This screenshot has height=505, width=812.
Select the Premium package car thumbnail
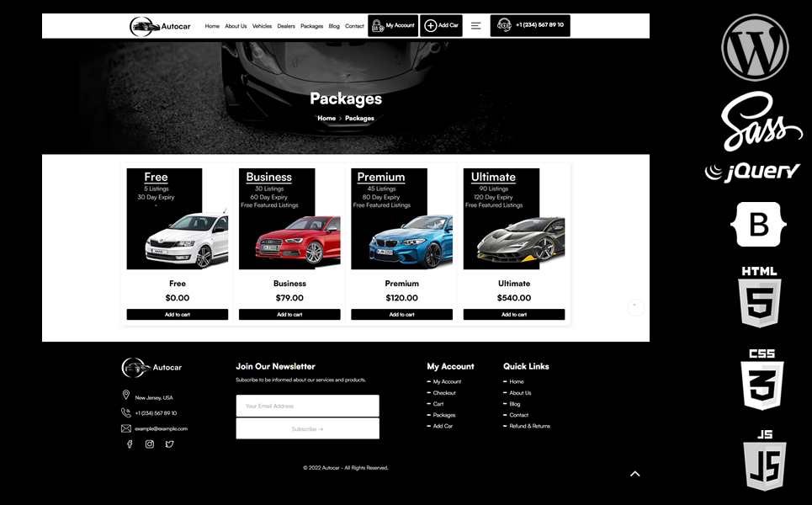coord(401,219)
